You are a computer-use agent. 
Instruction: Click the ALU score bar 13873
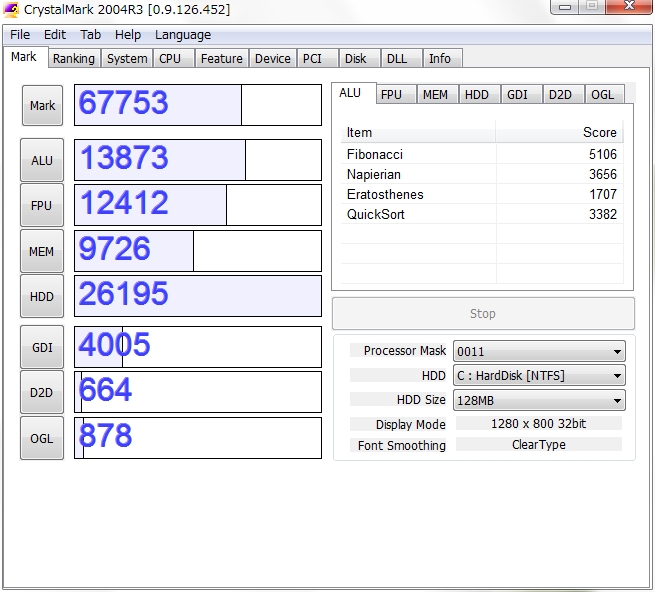[x=198, y=160]
